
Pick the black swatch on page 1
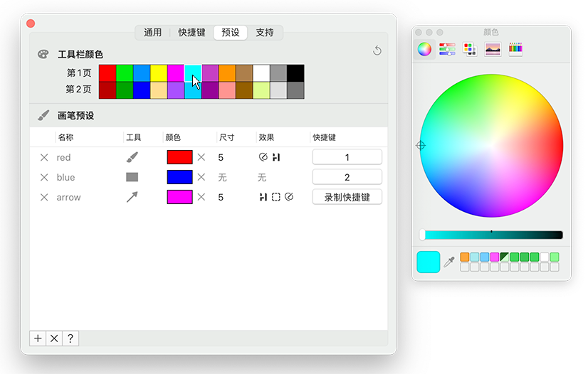pyautogui.click(x=295, y=73)
